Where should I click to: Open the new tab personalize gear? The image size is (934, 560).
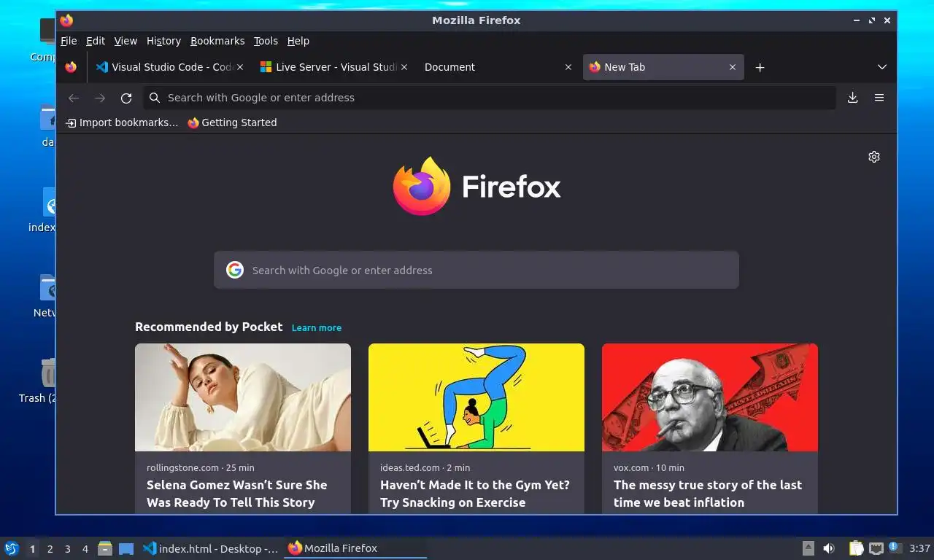tap(874, 157)
